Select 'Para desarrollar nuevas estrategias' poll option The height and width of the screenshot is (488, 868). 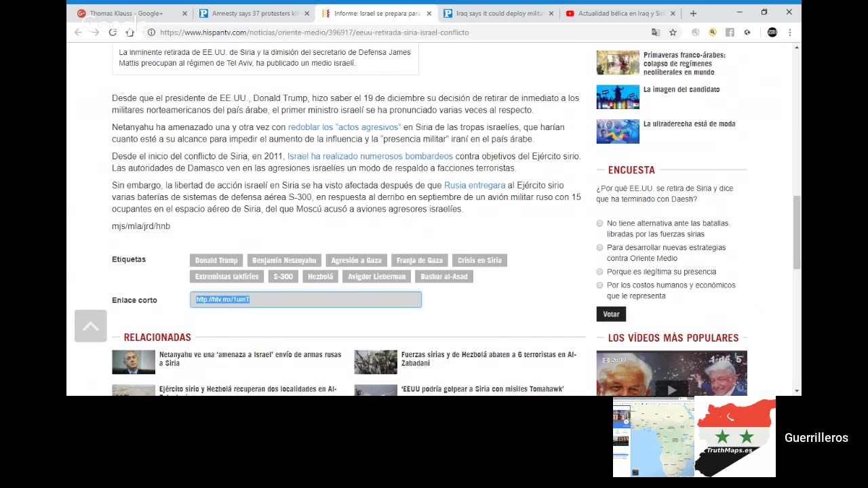point(599,247)
